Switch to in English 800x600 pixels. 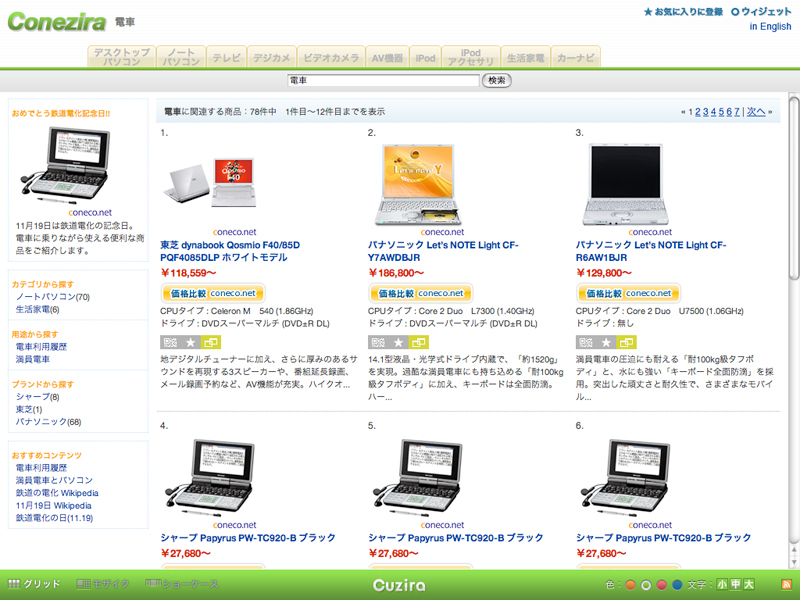(x=770, y=27)
